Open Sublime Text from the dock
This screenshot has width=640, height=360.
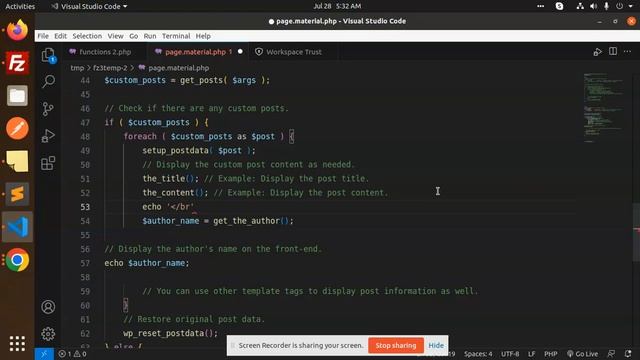17,194
